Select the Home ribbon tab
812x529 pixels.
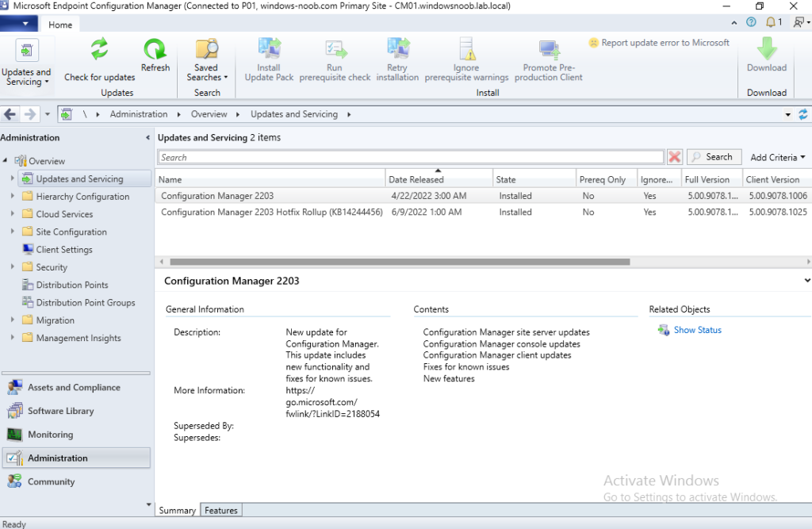click(60, 25)
